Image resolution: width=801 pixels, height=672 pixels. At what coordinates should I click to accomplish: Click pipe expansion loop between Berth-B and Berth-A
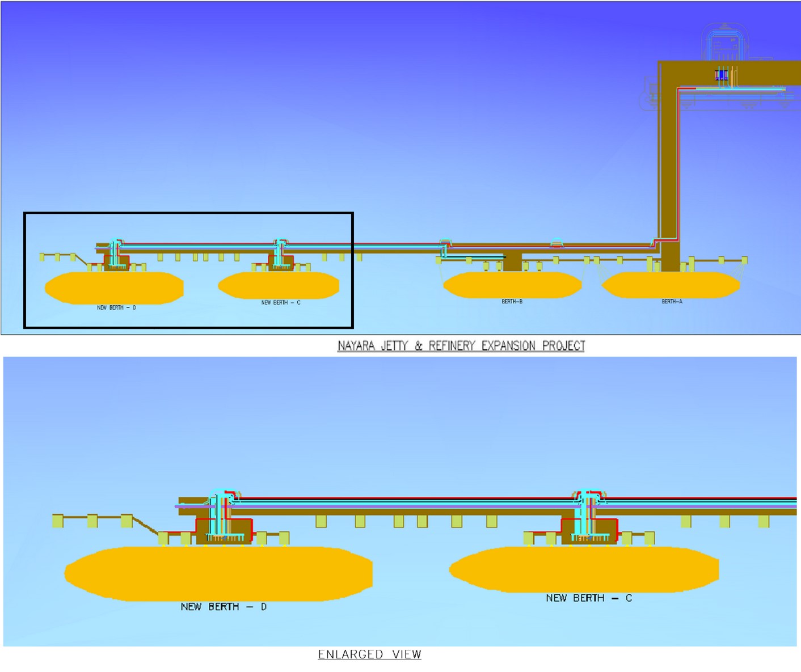pyautogui.click(x=557, y=244)
